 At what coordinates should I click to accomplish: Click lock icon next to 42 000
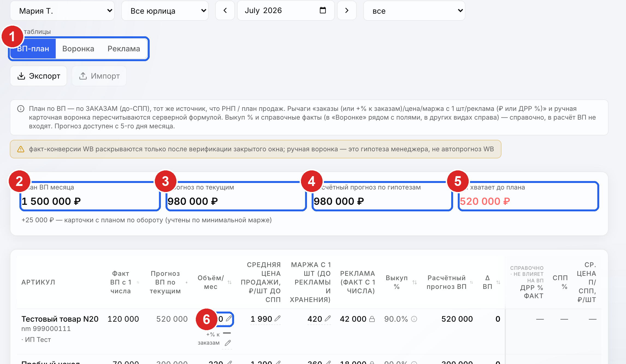click(x=372, y=319)
